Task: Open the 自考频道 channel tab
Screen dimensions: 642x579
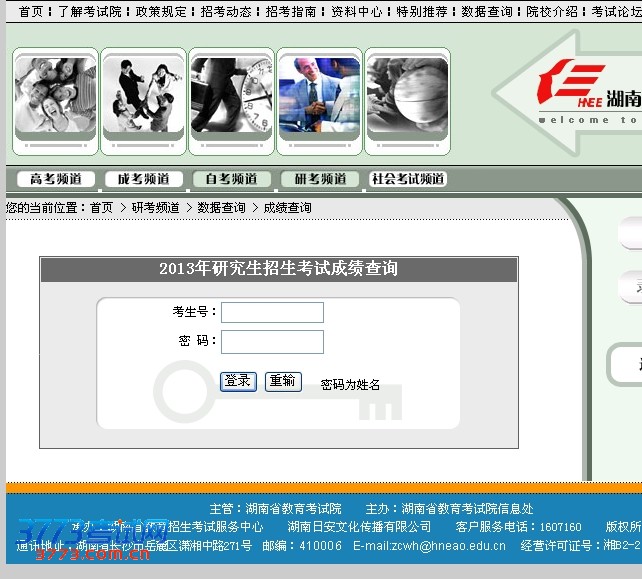Action: pyautogui.click(x=231, y=179)
